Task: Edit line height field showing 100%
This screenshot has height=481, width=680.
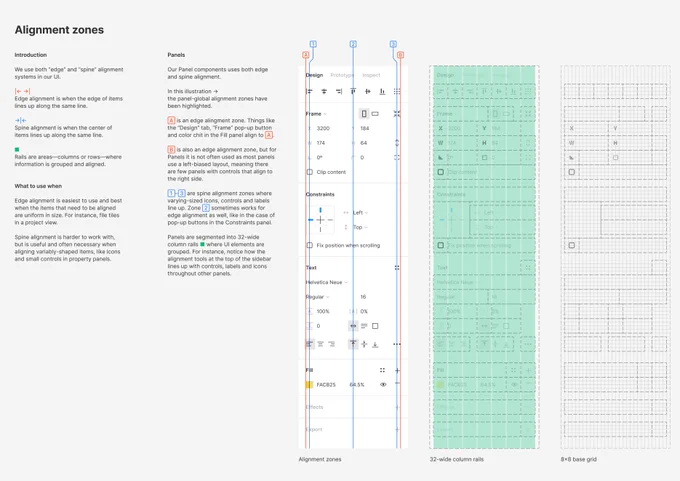Action: coord(323,311)
